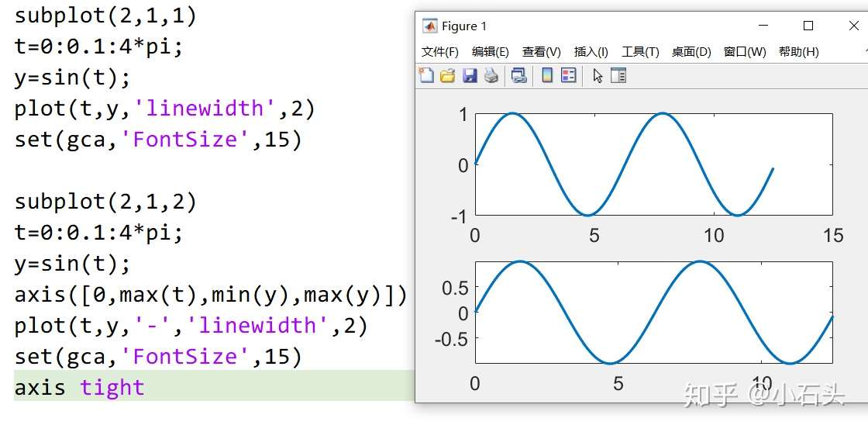Screen dimensions: 868x432
Task: Open the Property Inspector toolbar icon
Action: (x=618, y=75)
